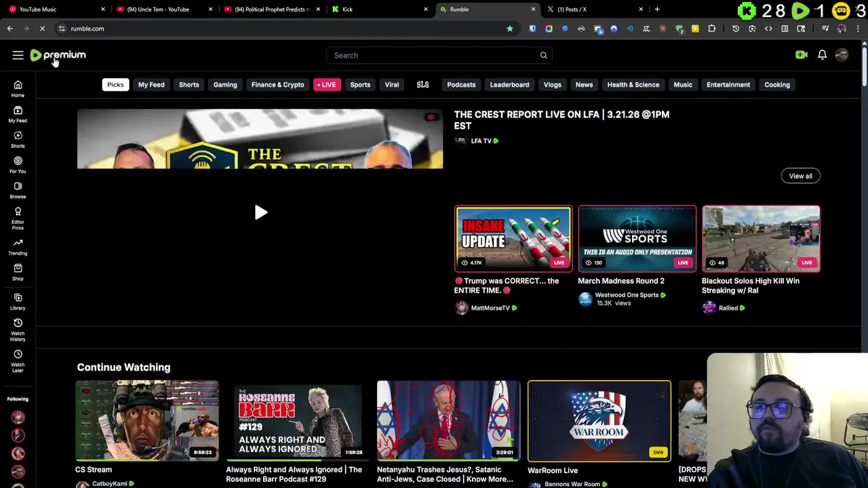The image size is (868, 488).
Task: Click the browser history clock icon
Action: click(736, 28)
